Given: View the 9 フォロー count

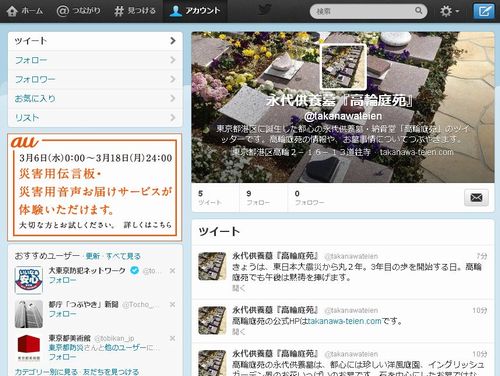Looking at the screenshot, I should [258, 198].
